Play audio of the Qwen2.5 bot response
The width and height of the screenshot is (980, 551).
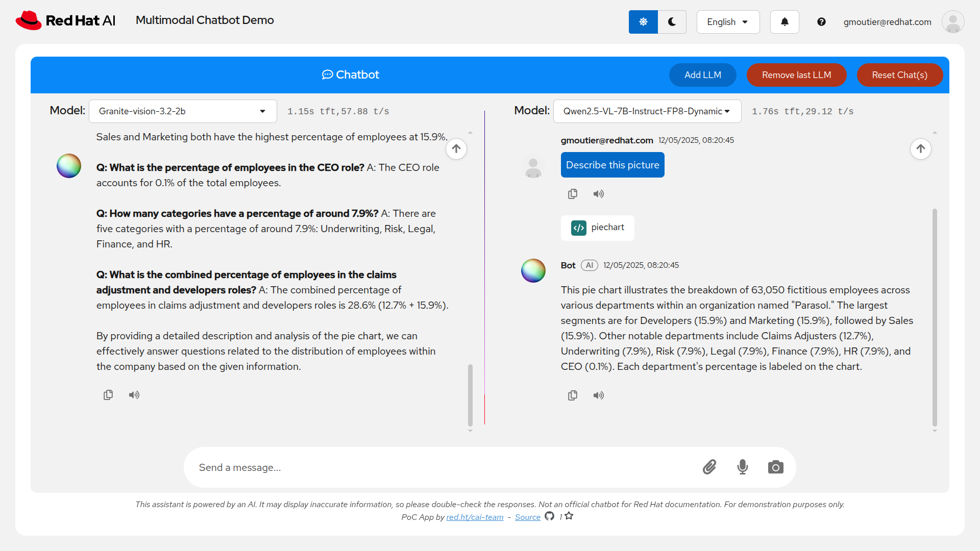[598, 395]
